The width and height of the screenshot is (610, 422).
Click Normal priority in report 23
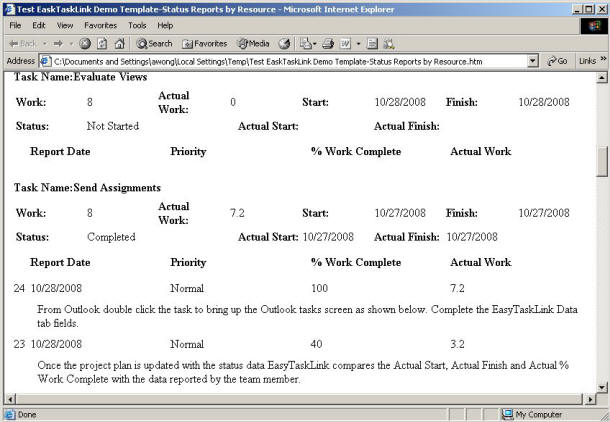pyautogui.click(x=187, y=344)
